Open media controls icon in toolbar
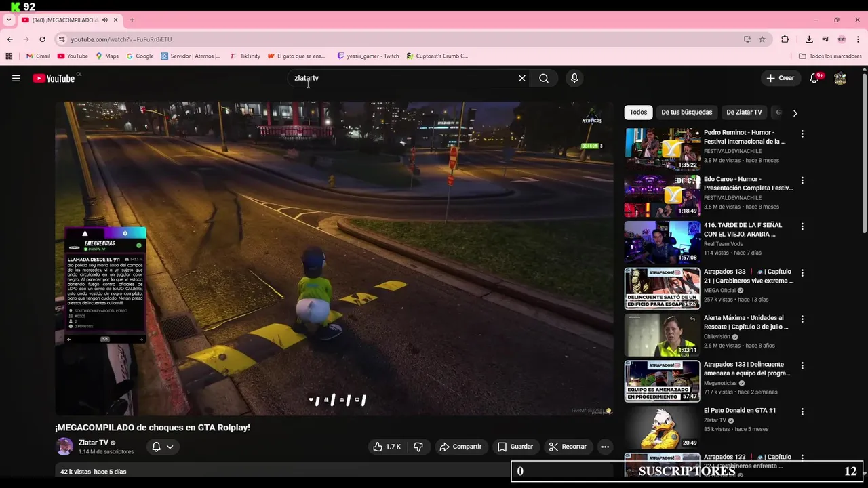The height and width of the screenshot is (488, 868). coord(825,39)
